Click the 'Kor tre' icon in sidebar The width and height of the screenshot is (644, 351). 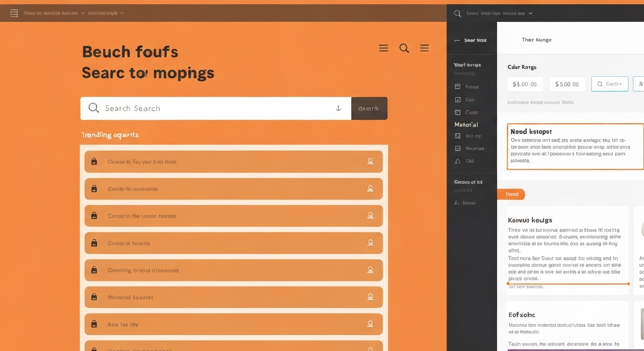pos(457,136)
